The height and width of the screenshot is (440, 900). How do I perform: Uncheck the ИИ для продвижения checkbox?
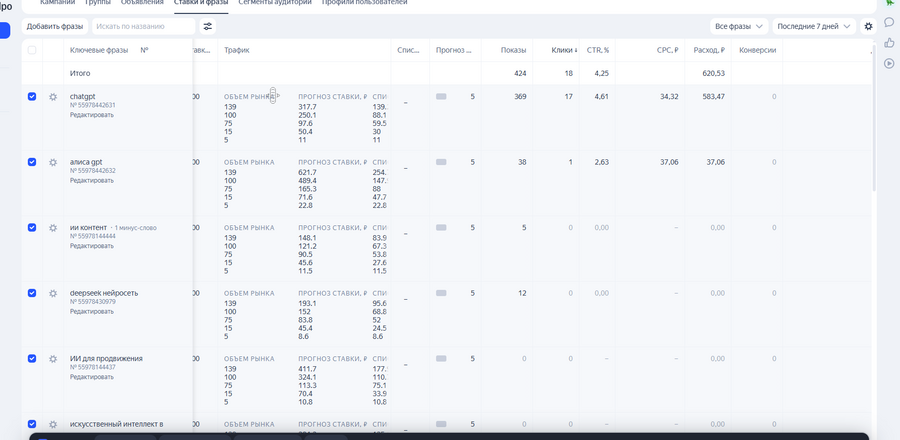pos(32,358)
